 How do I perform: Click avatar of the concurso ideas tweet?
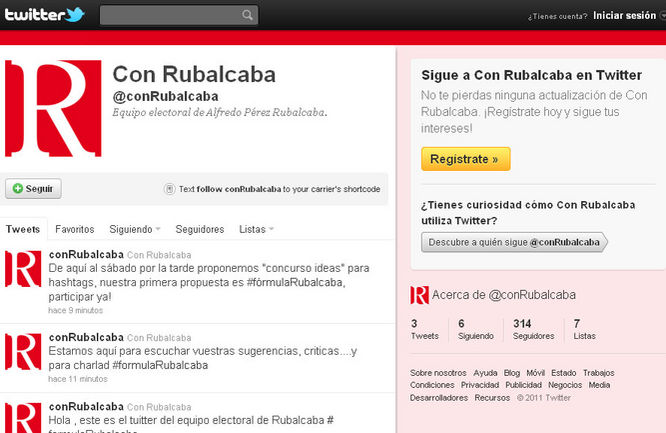[x=23, y=269]
